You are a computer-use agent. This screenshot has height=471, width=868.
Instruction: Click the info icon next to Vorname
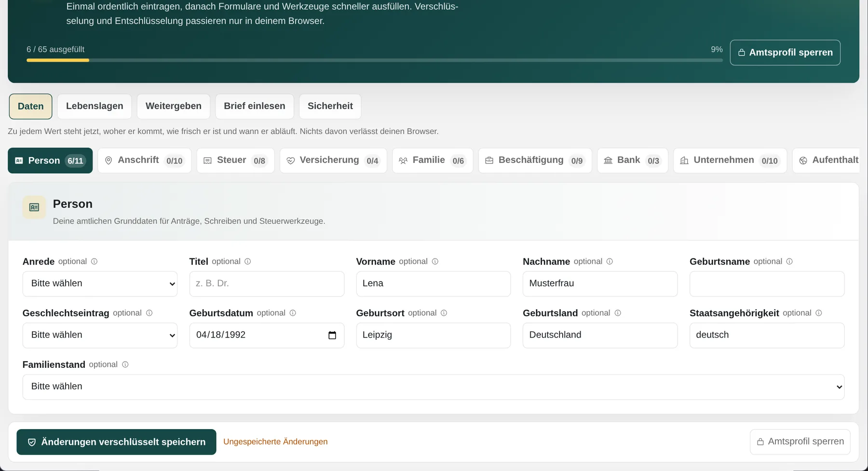pyautogui.click(x=435, y=261)
